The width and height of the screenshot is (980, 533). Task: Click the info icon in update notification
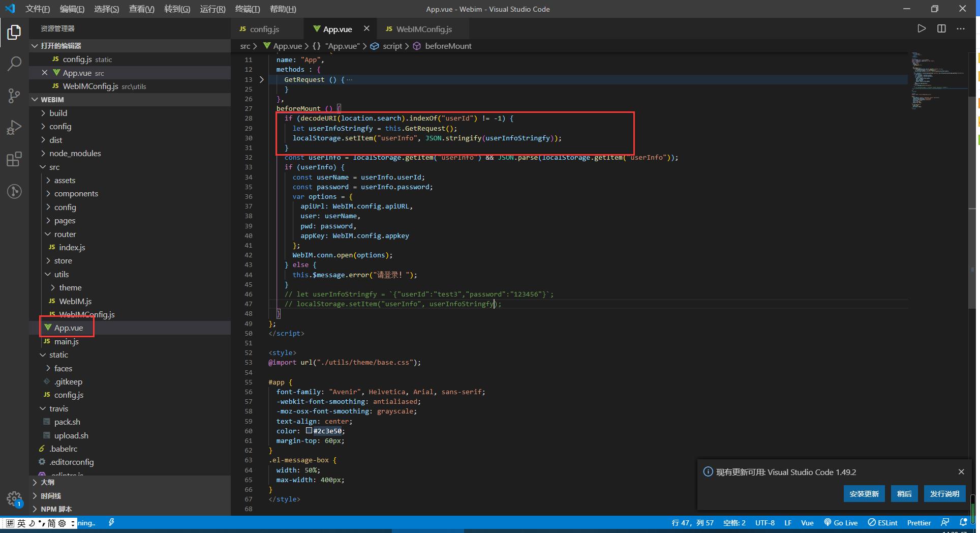(x=708, y=471)
